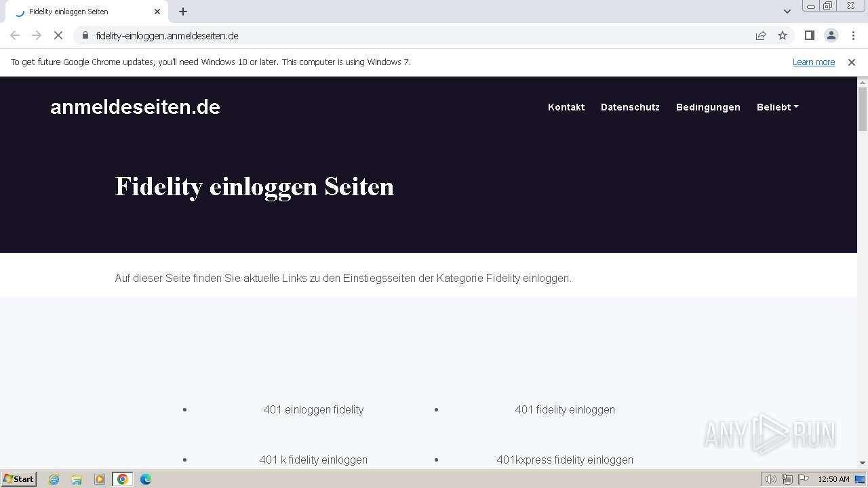The image size is (868, 488).
Task: Go to the anmeldeseiten.de home logo
Action: [x=135, y=107]
